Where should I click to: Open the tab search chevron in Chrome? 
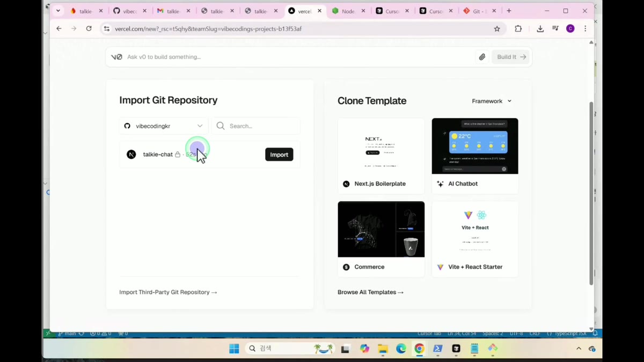click(x=58, y=11)
